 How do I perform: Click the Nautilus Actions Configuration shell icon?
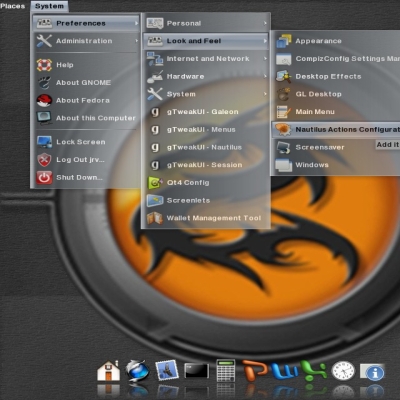(x=284, y=129)
